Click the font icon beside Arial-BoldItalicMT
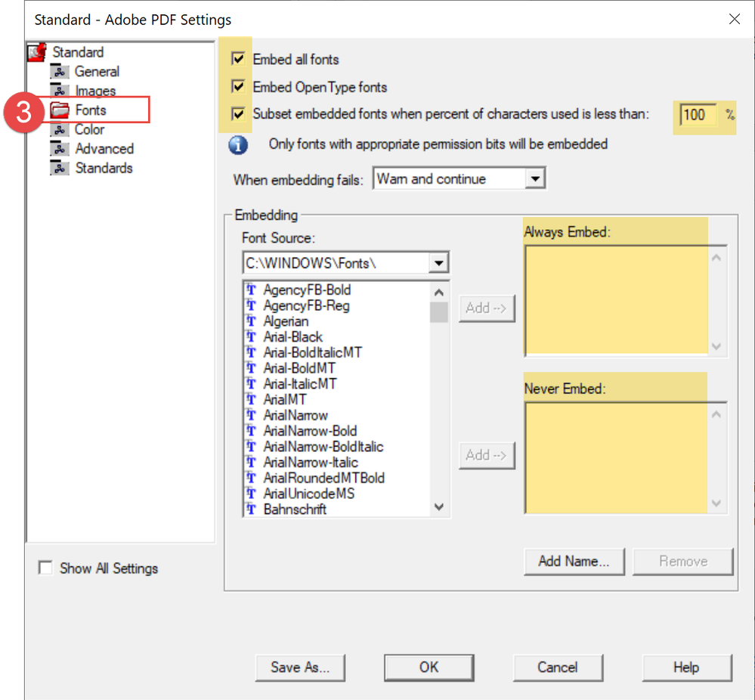The height and width of the screenshot is (700, 755). [x=252, y=352]
